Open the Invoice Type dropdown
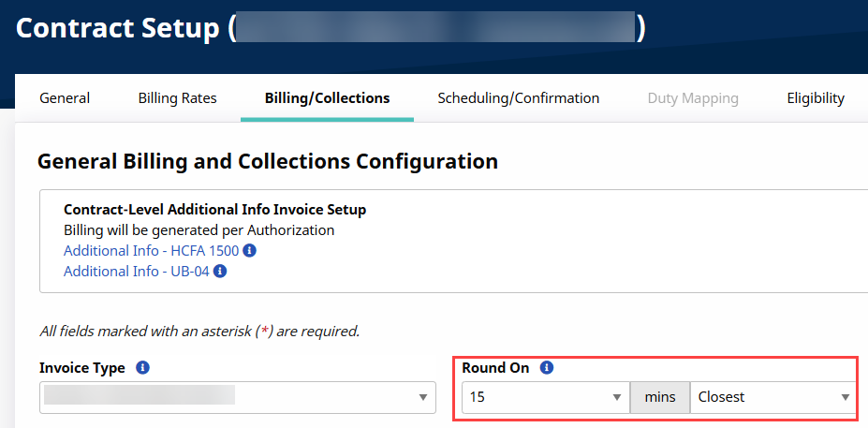This screenshot has height=428, width=868. pyautogui.click(x=238, y=397)
